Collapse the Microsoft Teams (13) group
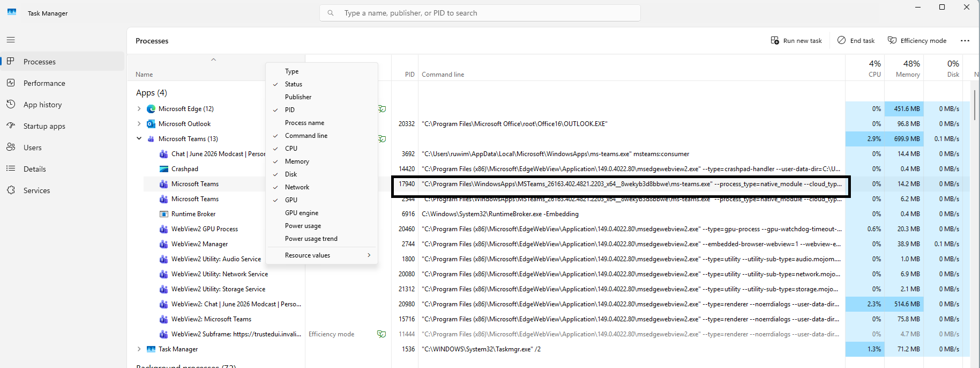The image size is (980, 368). (139, 139)
